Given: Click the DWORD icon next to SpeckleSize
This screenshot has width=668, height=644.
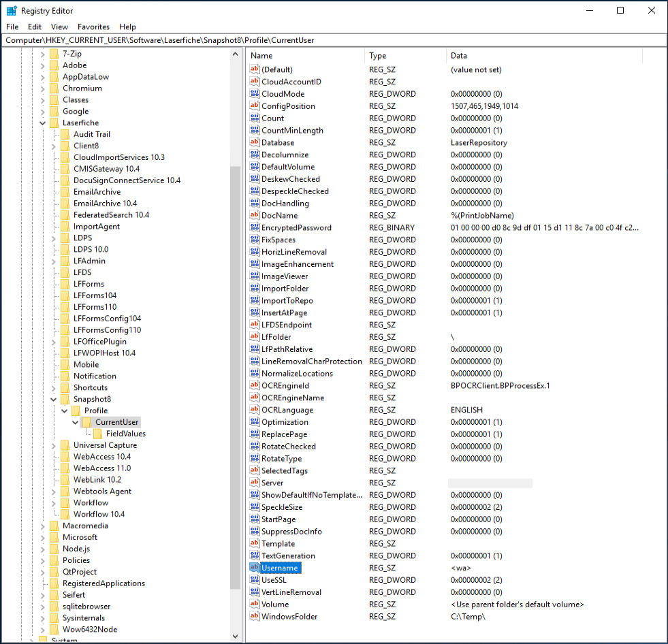Looking at the screenshot, I should pos(255,507).
